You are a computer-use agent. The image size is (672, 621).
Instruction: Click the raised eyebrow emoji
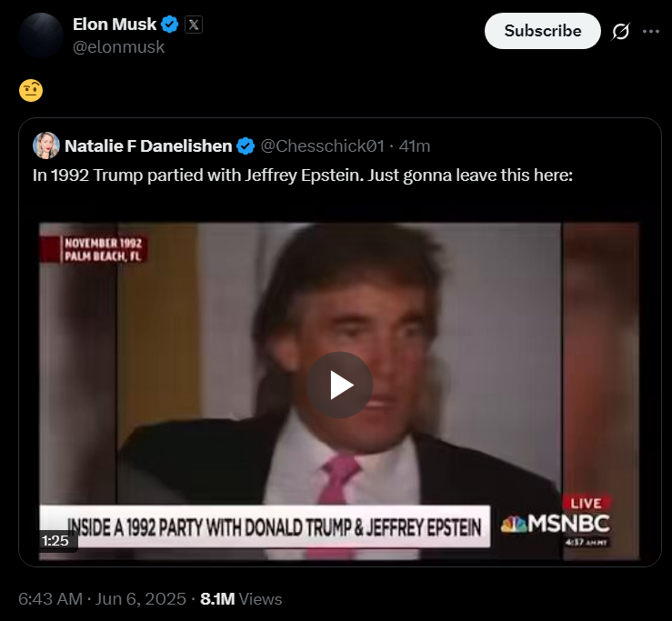click(31, 90)
